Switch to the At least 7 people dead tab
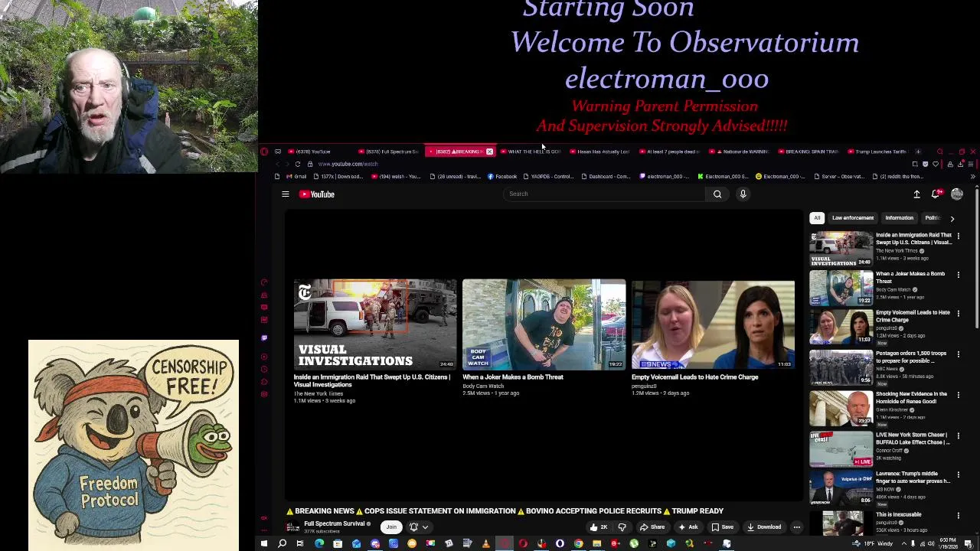The image size is (980, 551). click(x=668, y=152)
